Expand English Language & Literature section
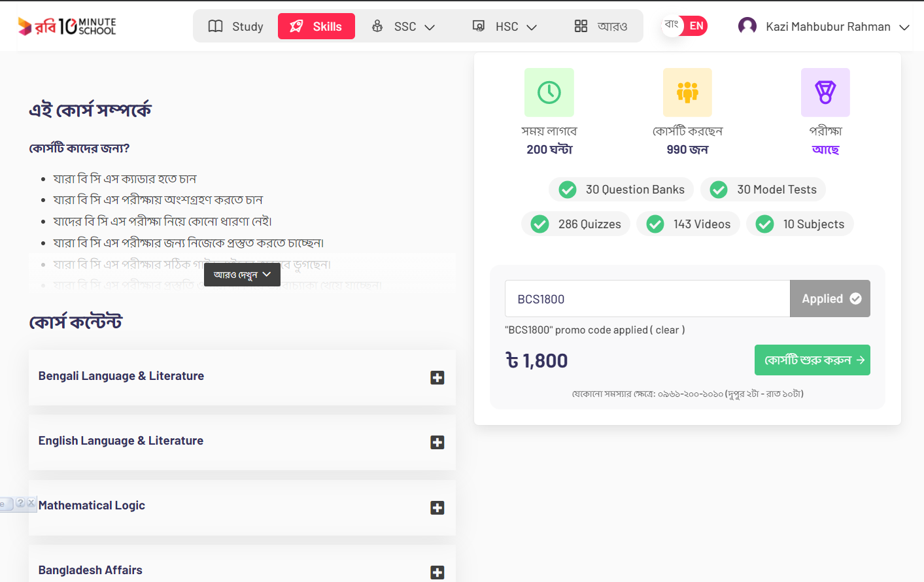 pos(437,442)
